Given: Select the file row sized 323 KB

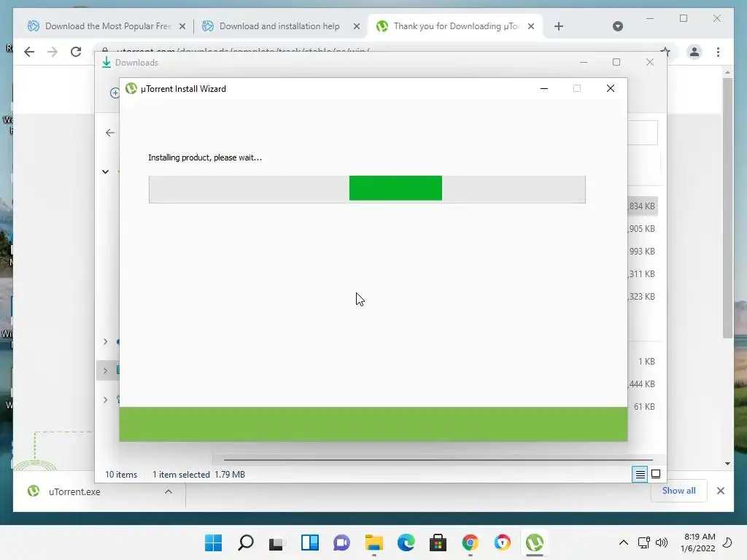Looking at the screenshot, I should click(x=642, y=297).
